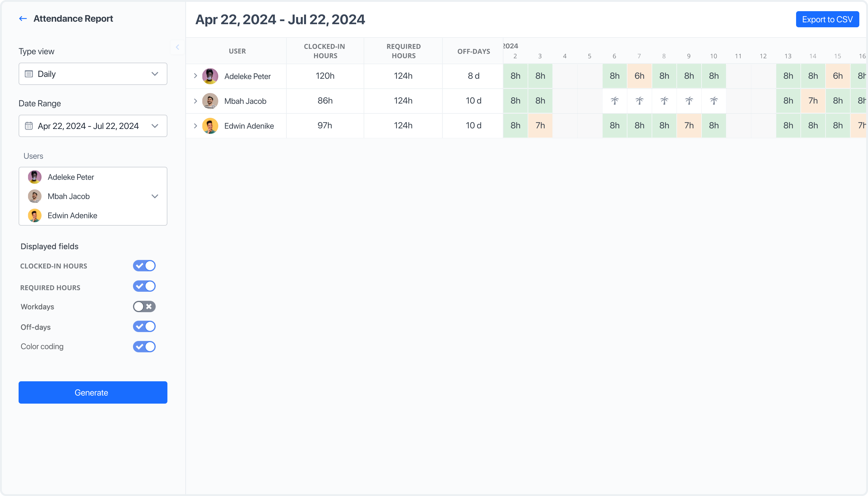Click Adeleke Peter's 124h required hours value
Screen dimensions: 868x496
[403, 76]
